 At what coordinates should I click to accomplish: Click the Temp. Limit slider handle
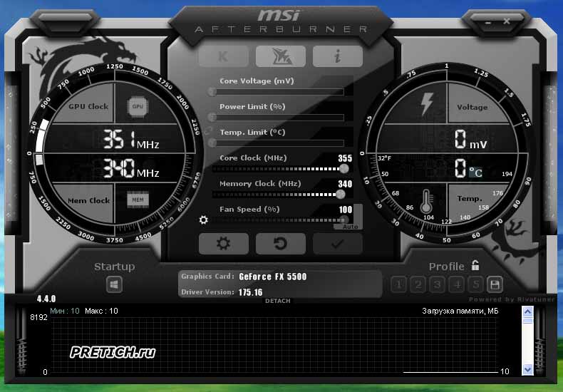[x=212, y=143]
